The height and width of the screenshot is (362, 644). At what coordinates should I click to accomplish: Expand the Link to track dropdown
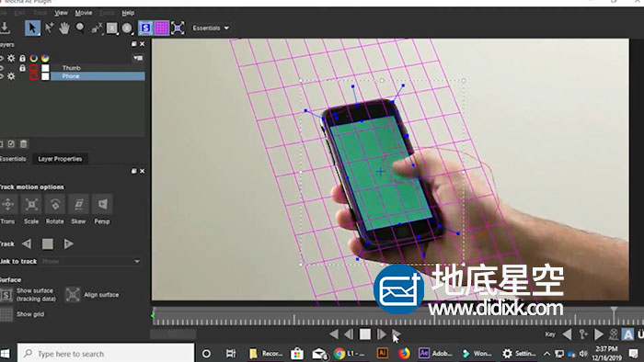(x=91, y=261)
